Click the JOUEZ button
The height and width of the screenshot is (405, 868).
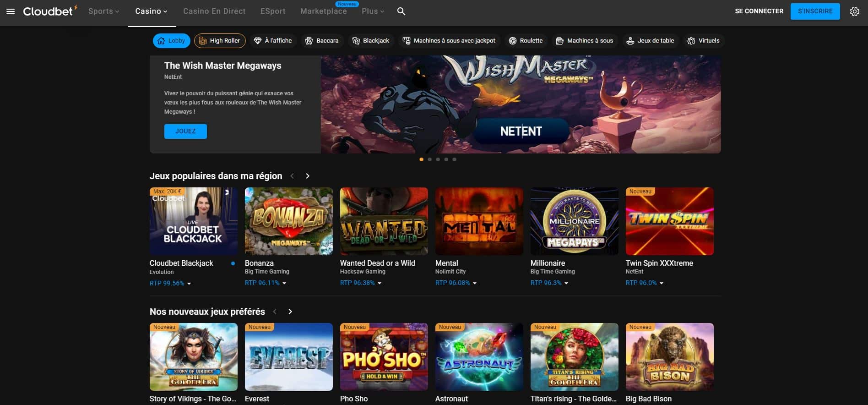tap(185, 131)
